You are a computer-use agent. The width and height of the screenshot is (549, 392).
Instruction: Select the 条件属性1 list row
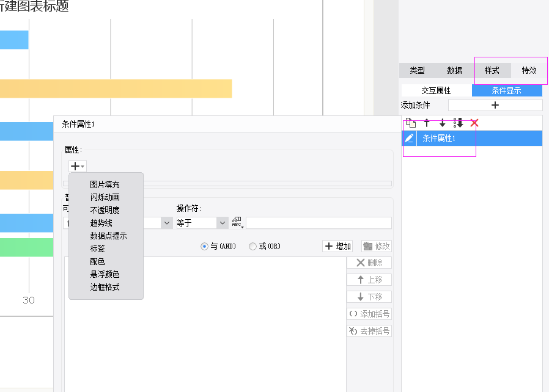pyautogui.click(x=472, y=138)
